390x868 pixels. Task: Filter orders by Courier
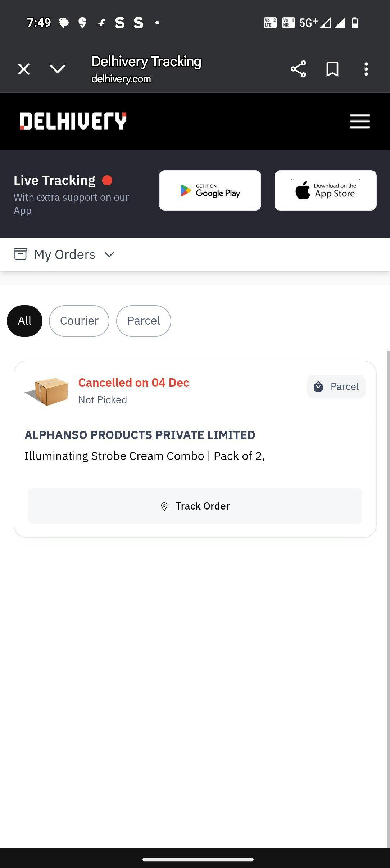[79, 321]
